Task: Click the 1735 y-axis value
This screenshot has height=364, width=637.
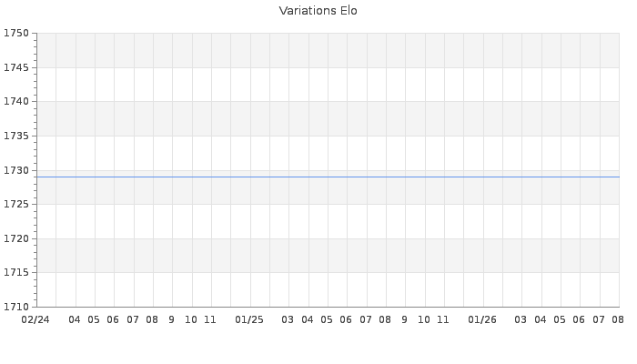Action: click(16, 136)
